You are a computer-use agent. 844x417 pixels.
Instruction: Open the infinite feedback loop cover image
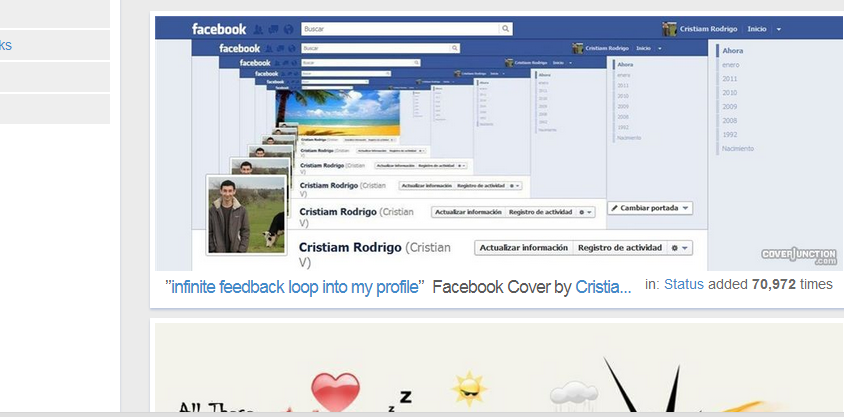point(498,143)
